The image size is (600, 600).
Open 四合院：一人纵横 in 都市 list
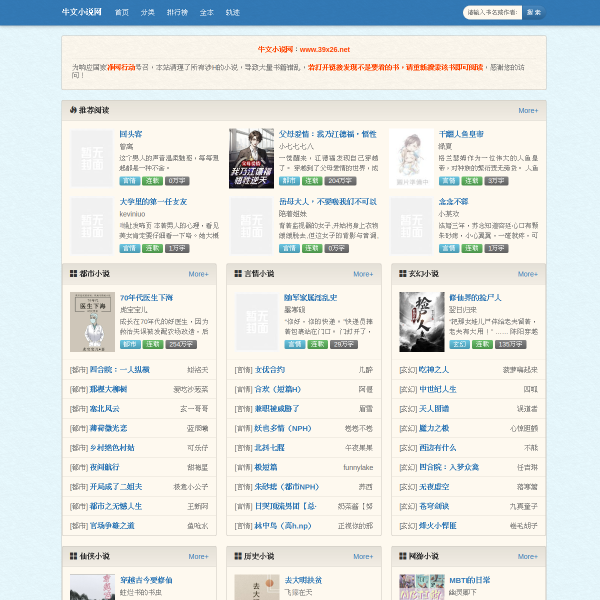(119, 370)
